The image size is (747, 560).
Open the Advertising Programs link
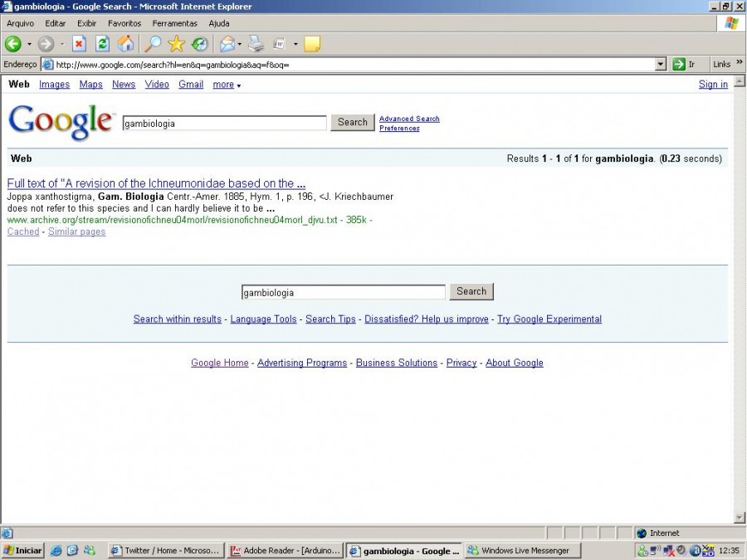(302, 363)
